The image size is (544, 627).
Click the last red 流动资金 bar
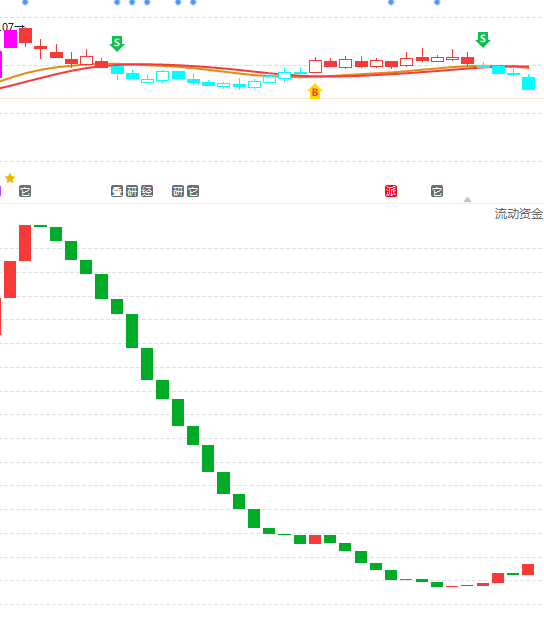528,569
